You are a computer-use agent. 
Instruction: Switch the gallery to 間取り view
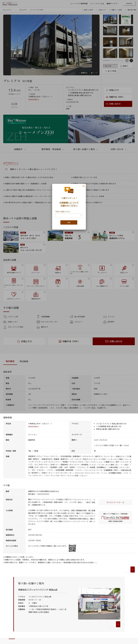point(126,66)
